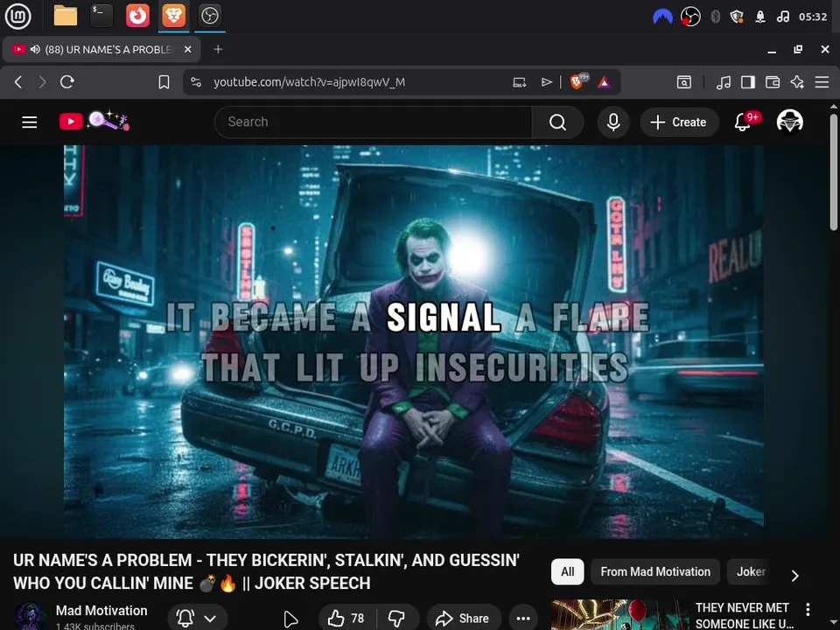The image size is (840, 630).
Task: Click the video title UR NAME'S A PROBLEM
Action: (266, 571)
